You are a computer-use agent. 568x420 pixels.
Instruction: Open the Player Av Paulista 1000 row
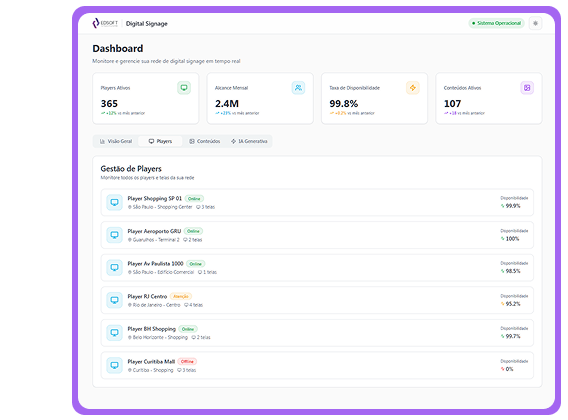(317, 267)
